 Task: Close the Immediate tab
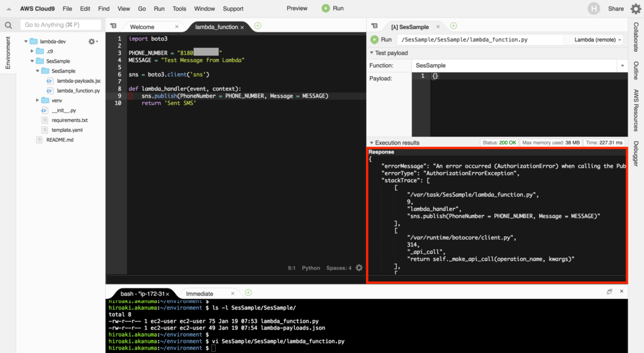tap(233, 293)
